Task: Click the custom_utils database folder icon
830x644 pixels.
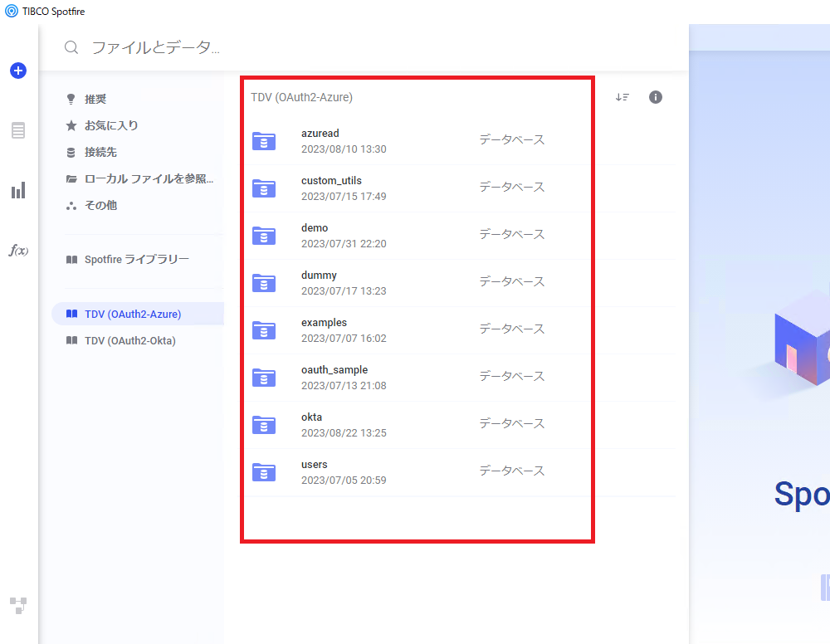Action: (x=264, y=188)
